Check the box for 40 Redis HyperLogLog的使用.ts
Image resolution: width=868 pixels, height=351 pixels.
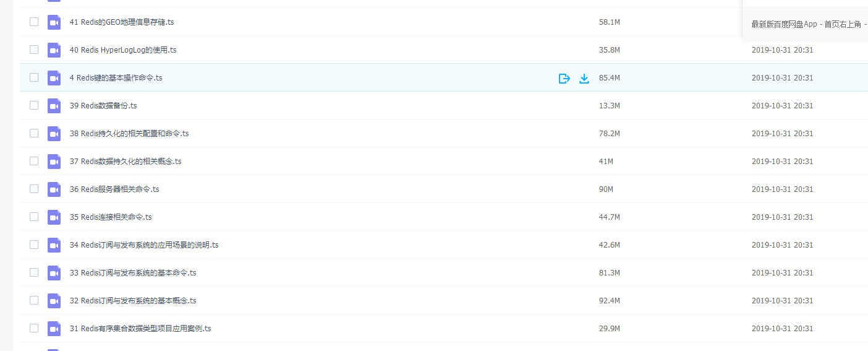34,50
